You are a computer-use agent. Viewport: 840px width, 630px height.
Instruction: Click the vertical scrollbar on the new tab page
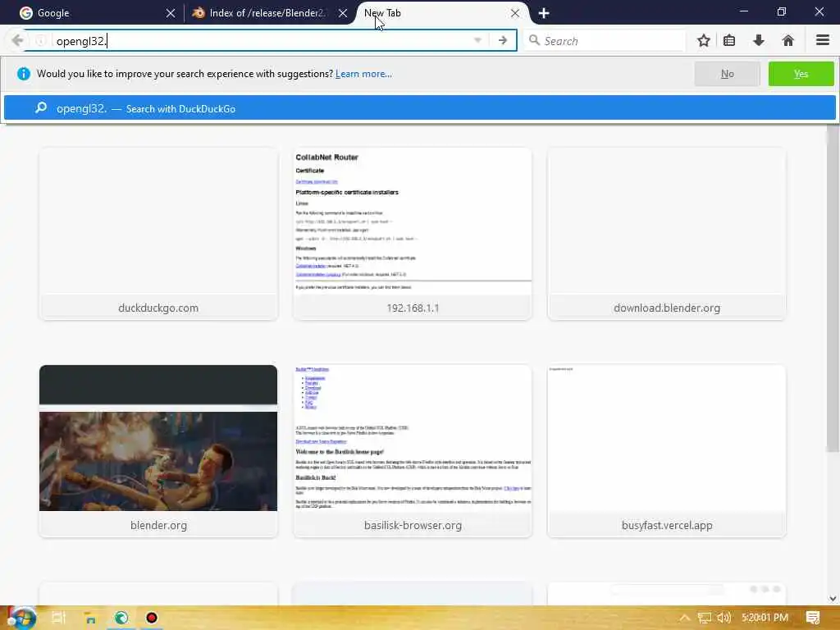click(x=833, y=290)
